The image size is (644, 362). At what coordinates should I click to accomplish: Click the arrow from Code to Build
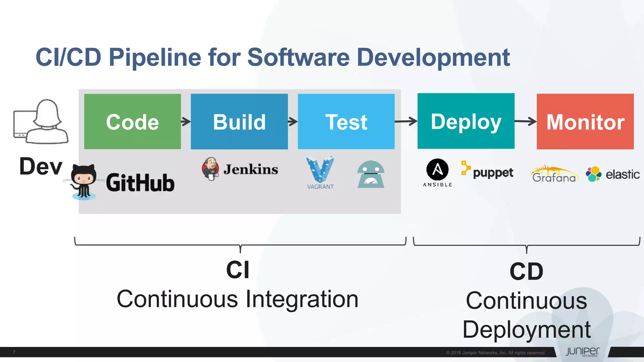pos(186,121)
